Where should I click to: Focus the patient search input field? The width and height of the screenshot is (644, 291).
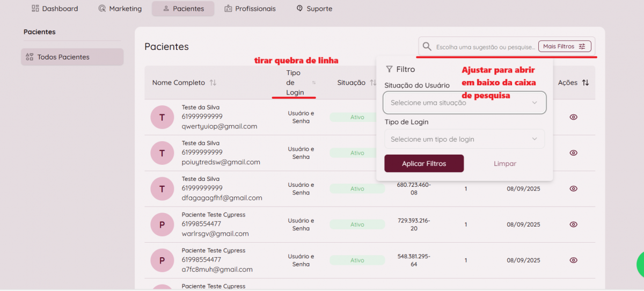[485, 47]
